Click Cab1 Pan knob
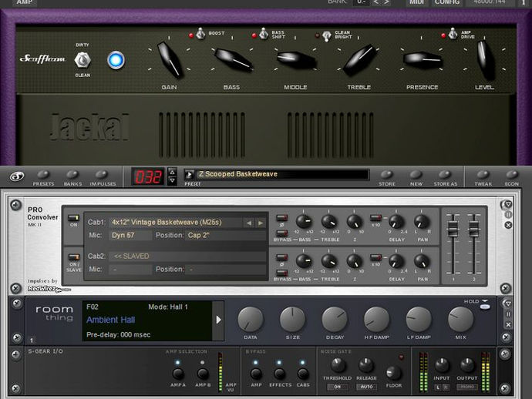This screenshot has width=532, height=399. (x=422, y=221)
